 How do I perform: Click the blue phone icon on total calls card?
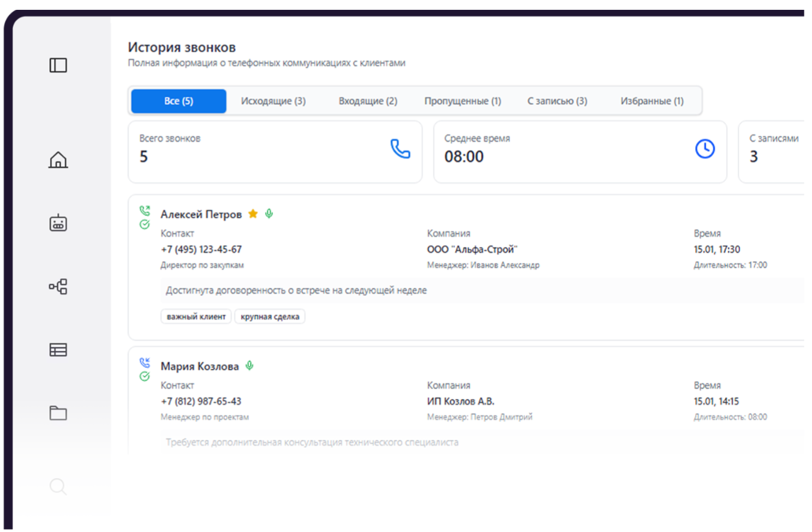pos(399,149)
